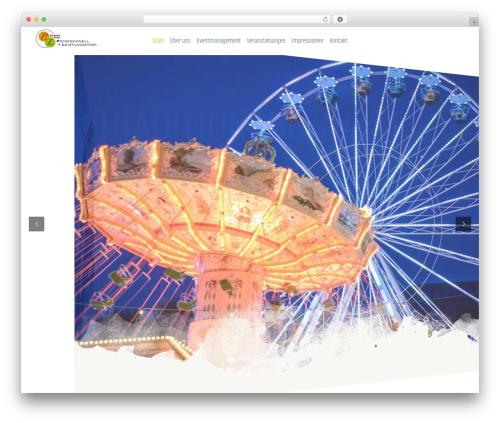500x423 pixels.
Task: Open a new tab with plus button
Action: [x=474, y=22]
